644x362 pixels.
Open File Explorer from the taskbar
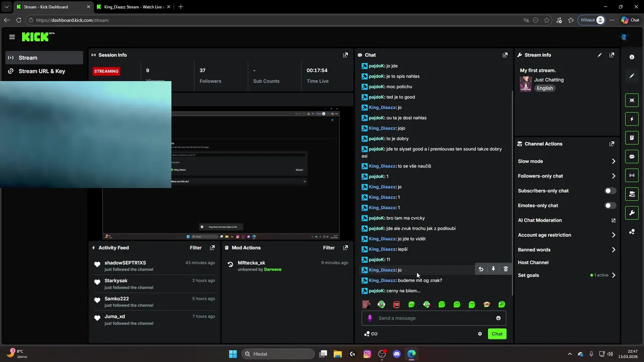338,354
